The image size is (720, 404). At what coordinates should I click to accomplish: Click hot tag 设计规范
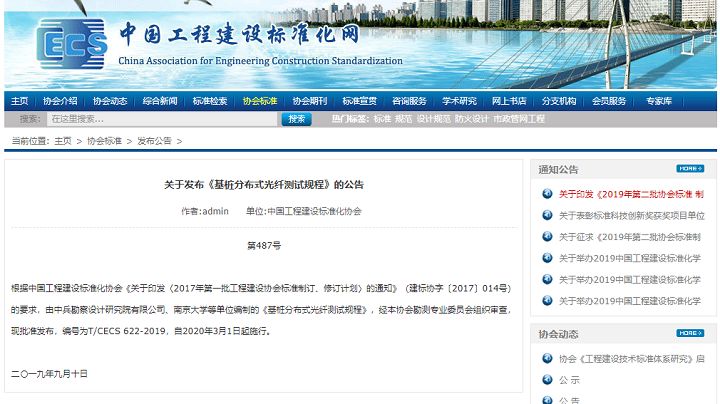click(x=434, y=119)
